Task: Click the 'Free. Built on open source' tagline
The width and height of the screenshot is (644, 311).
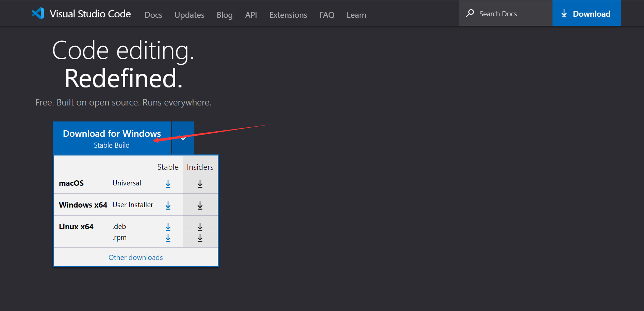Action: 123,102
